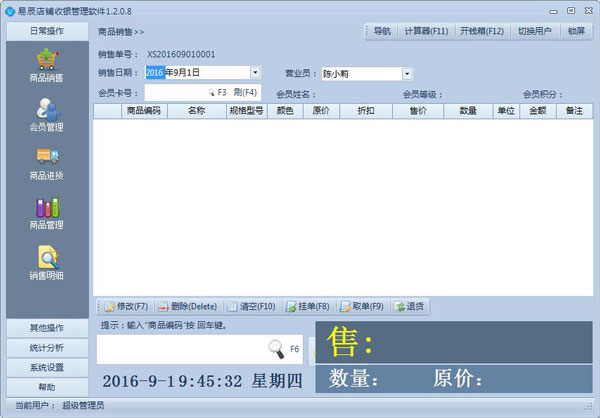This screenshot has height=418, width=600.
Task: Click 开钱箱(F12) open cash drawer
Action: pyautogui.click(x=482, y=31)
